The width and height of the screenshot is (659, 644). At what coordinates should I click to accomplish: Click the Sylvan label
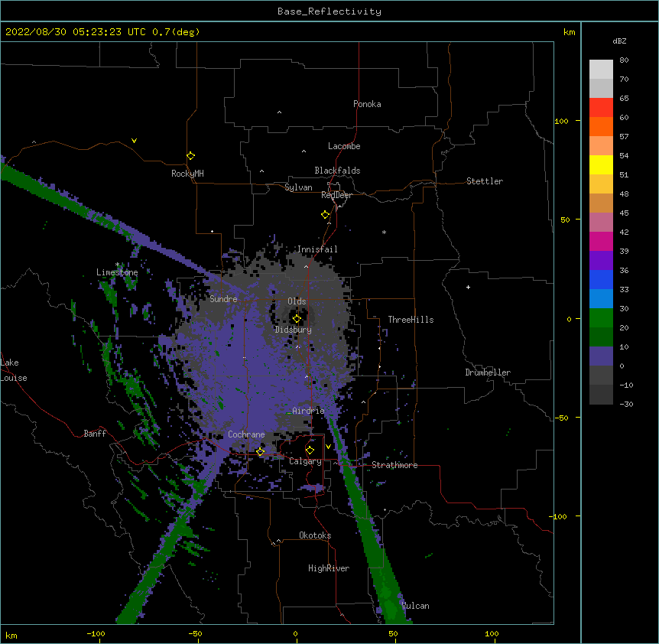click(x=298, y=187)
